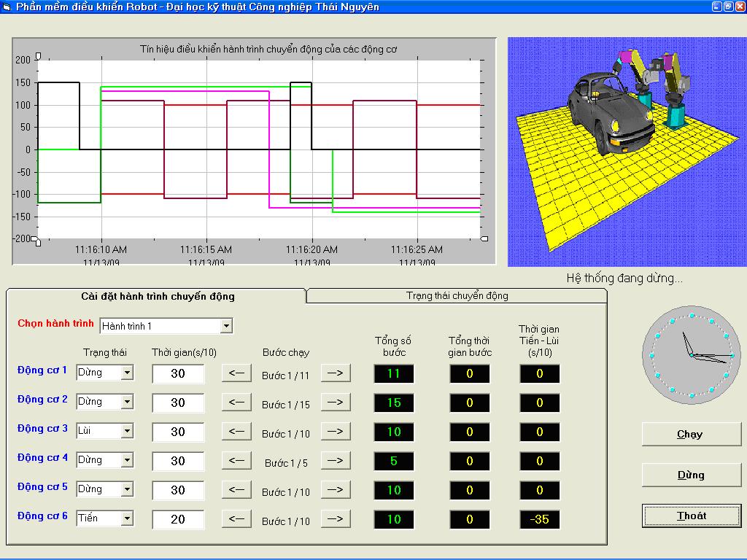Go back one step for Động cơ 3
This screenshot has width=747, height=560.
click(236, 432)
